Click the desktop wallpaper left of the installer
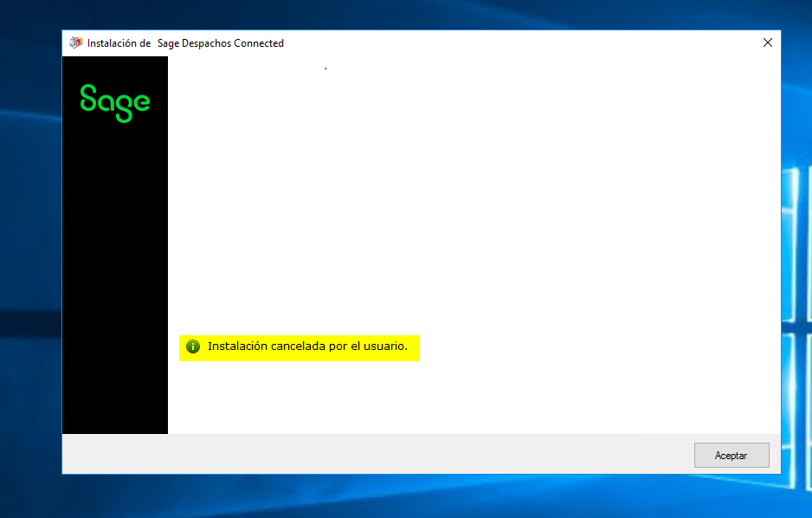The image size is (812, 518). pos(30,260)
